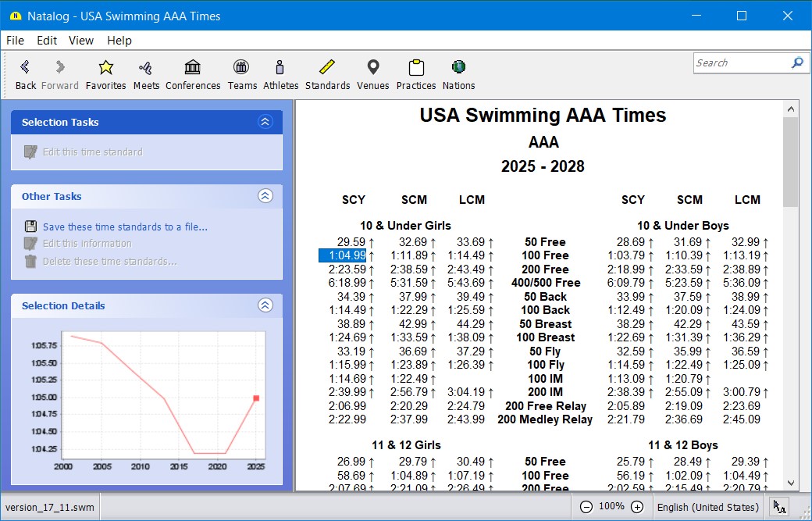Open the Athletes toolbar icon

(280, 68)
